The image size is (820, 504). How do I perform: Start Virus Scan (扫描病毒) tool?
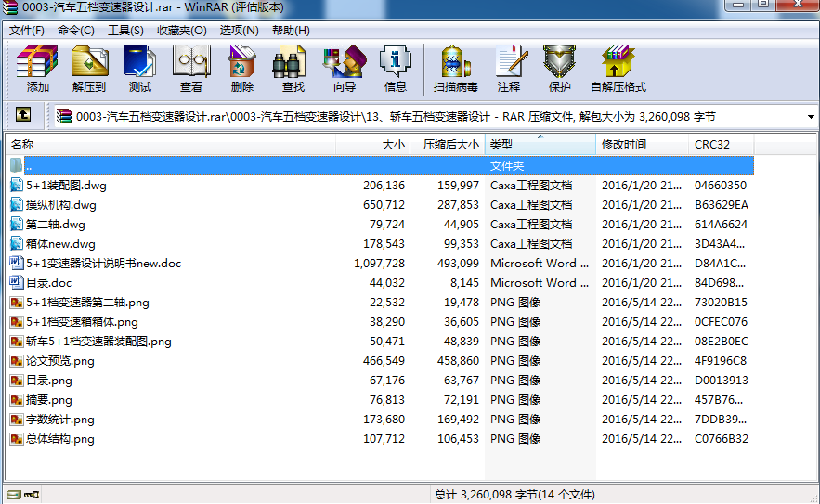pos(455,69)
